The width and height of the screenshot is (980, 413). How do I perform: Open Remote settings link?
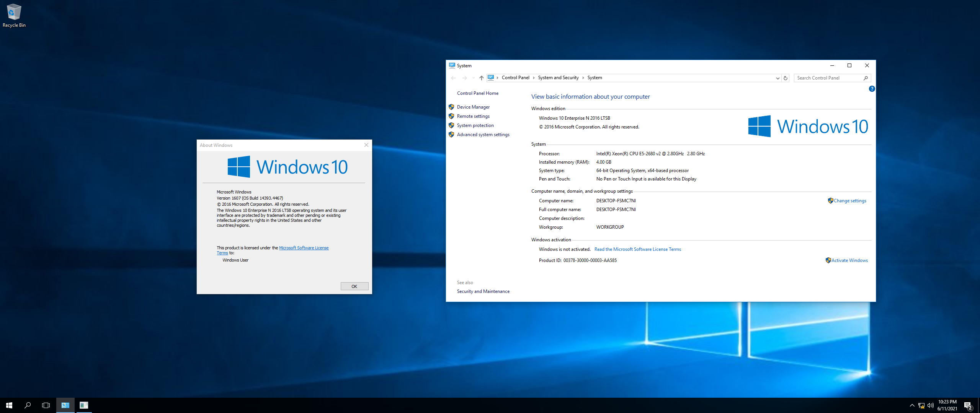click(473, 116)
